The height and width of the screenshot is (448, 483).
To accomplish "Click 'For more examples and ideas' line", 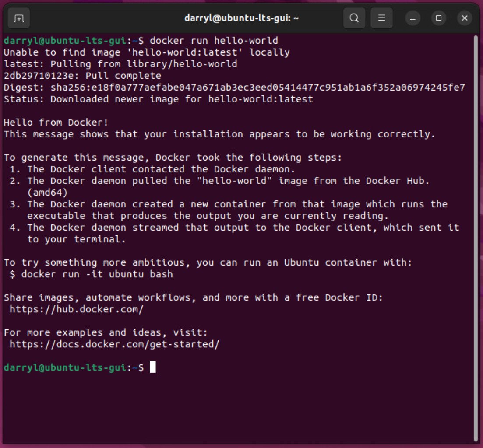I will [x=106, y=332].
